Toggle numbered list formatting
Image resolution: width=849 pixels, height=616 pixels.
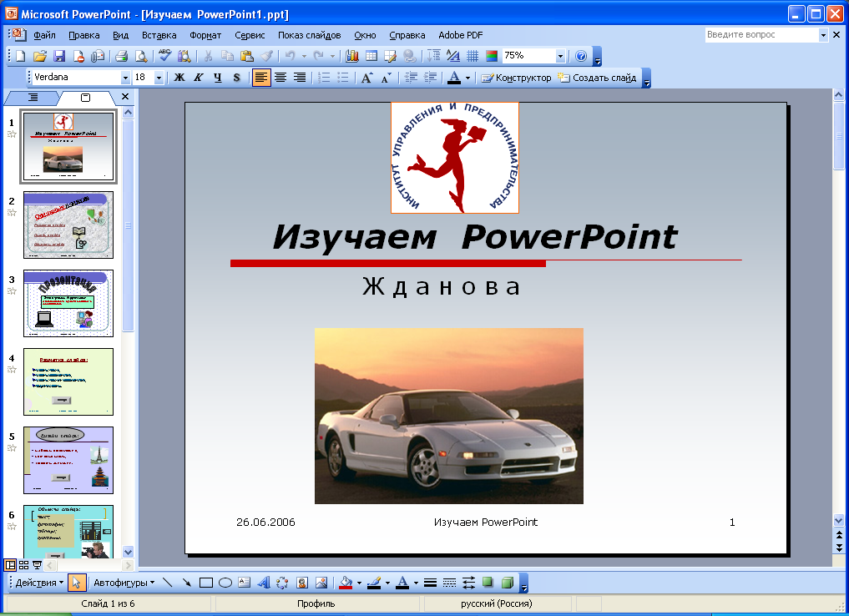pyautogui.click(x=324, y=78)
